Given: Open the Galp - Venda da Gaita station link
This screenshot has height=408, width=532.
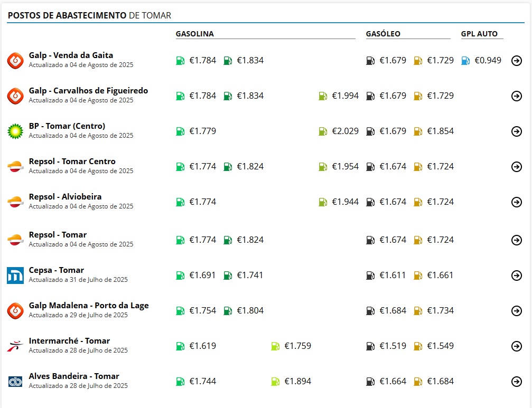Looking at the screenshot, I should (x=71, y=55).
